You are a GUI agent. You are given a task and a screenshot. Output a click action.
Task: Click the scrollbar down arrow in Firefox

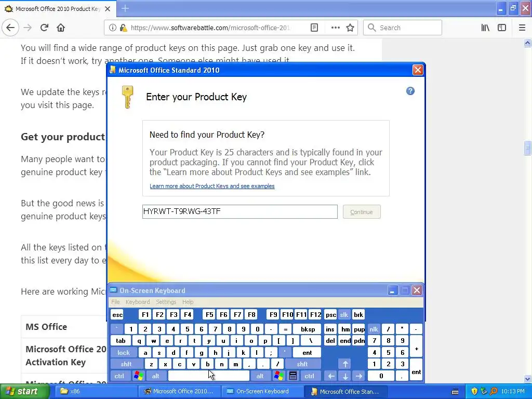click(527, 379)
